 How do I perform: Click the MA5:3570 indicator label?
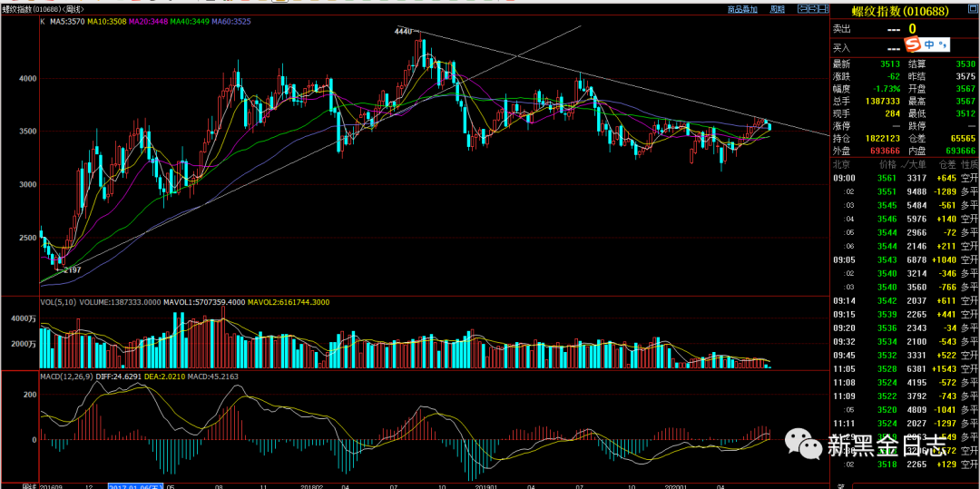click(x=67, y=21)
